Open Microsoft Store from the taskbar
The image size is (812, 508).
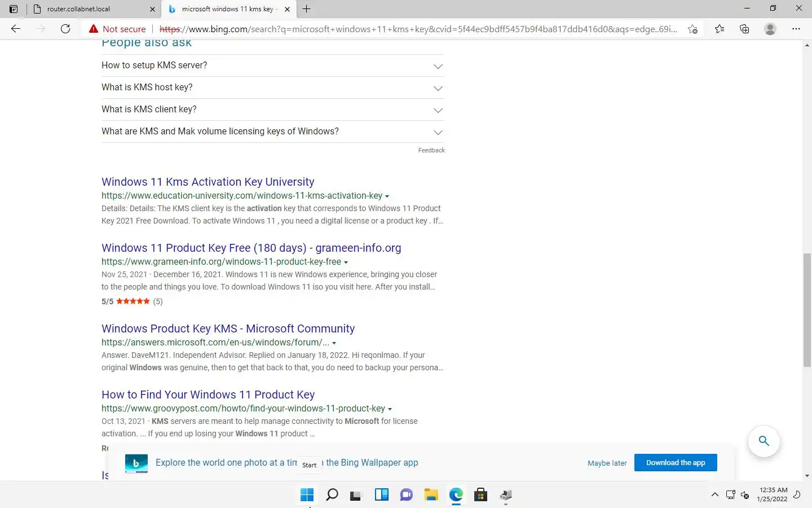(x=481, y=495)
